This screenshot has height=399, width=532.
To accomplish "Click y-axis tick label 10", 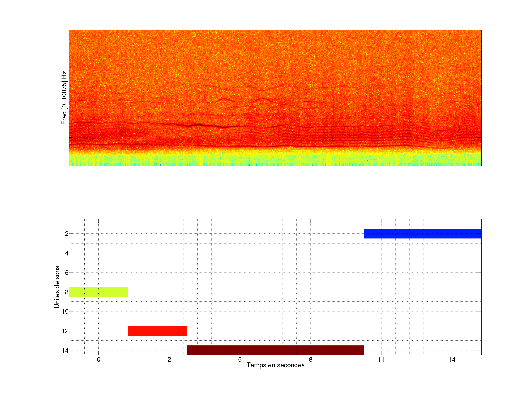I will (x=65, y=311).
